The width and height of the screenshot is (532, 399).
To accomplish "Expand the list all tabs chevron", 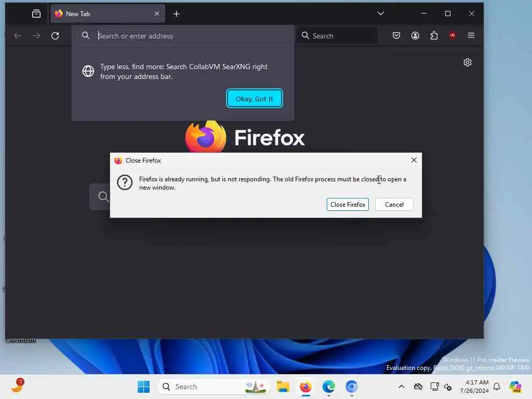I will point(381,14).
